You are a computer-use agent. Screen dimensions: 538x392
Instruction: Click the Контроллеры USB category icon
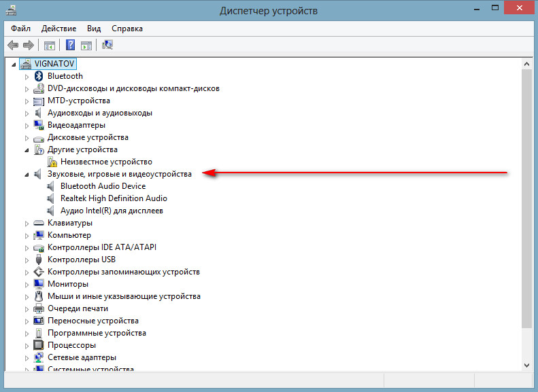coord(39,260)
